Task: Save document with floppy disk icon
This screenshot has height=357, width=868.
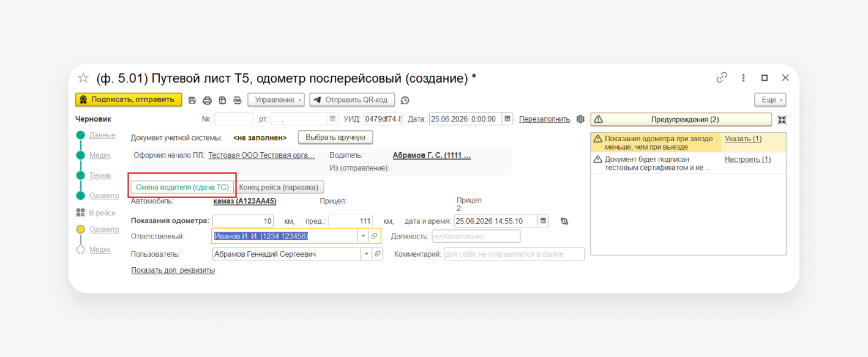Action: click(192, 100)
